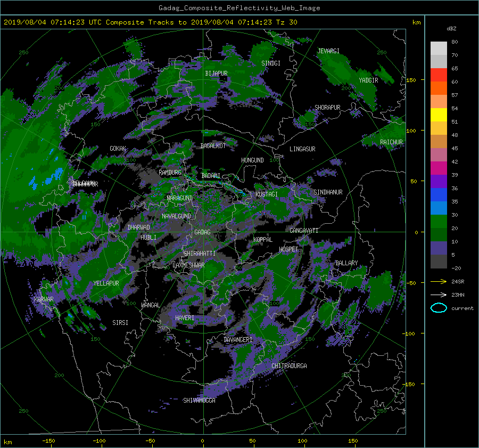Click the RAMDURG city label
Screen dimensions: 479x448
(170, 173)
